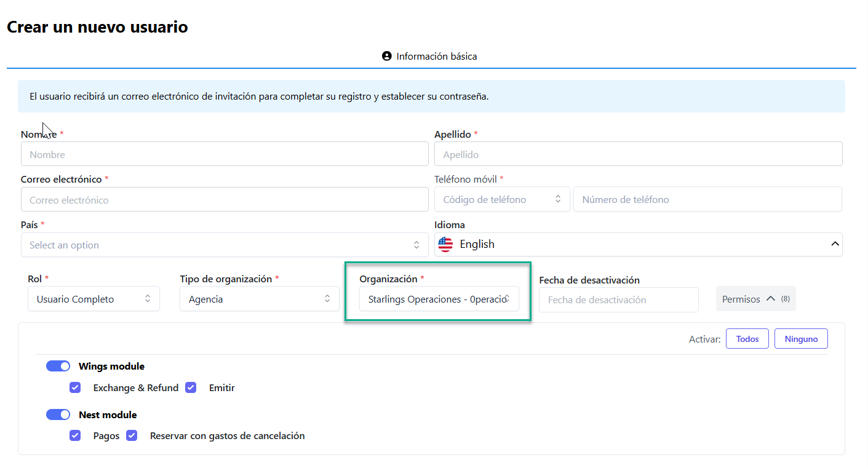Open the Idioma language selector
The height and width of the screenshot is (468, 868).
(x=638, y=245)
